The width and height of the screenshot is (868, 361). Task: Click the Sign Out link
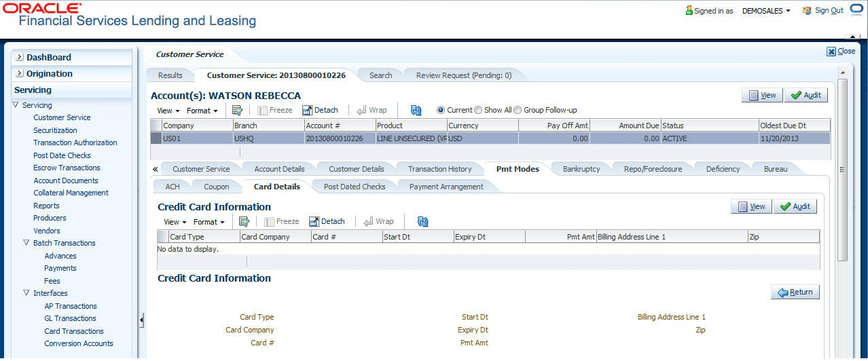[x=829, y=10]
